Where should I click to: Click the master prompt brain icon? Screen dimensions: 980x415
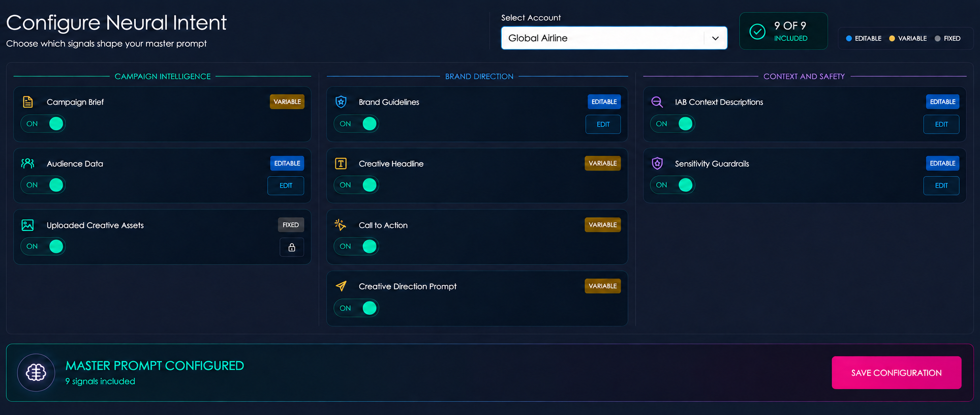pyautogui.click(x=36, y=373)
